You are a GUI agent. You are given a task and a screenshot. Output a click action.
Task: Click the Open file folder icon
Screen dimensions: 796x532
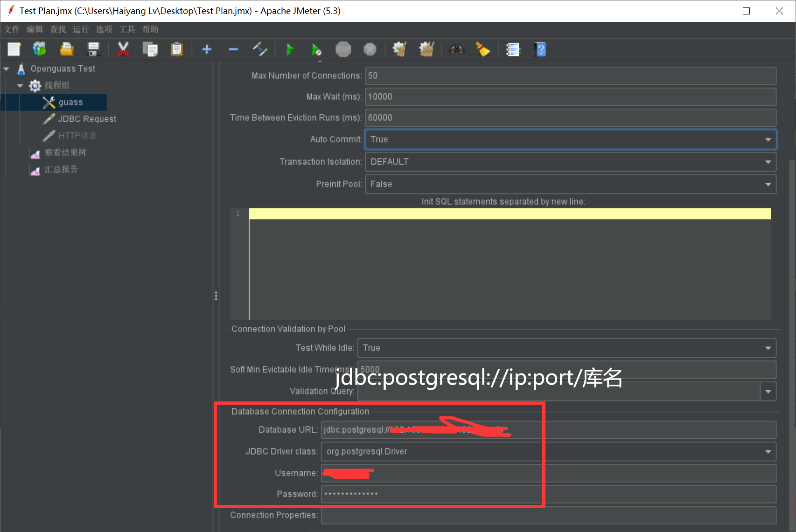coord(67,49)
